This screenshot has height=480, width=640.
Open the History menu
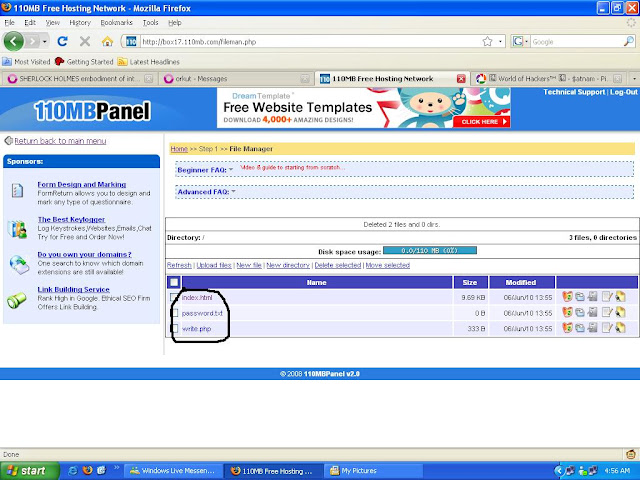[x=80, y=23]
